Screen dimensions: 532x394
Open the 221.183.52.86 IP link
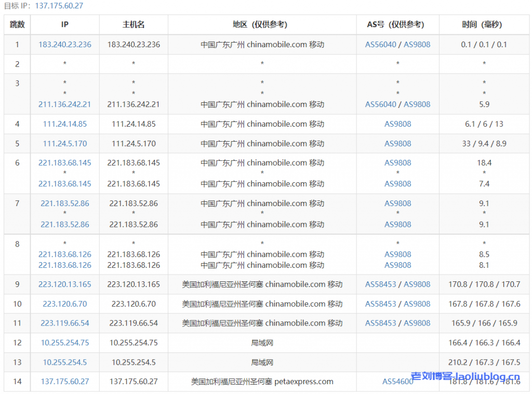pyautogui.click(x=64, y=203)
